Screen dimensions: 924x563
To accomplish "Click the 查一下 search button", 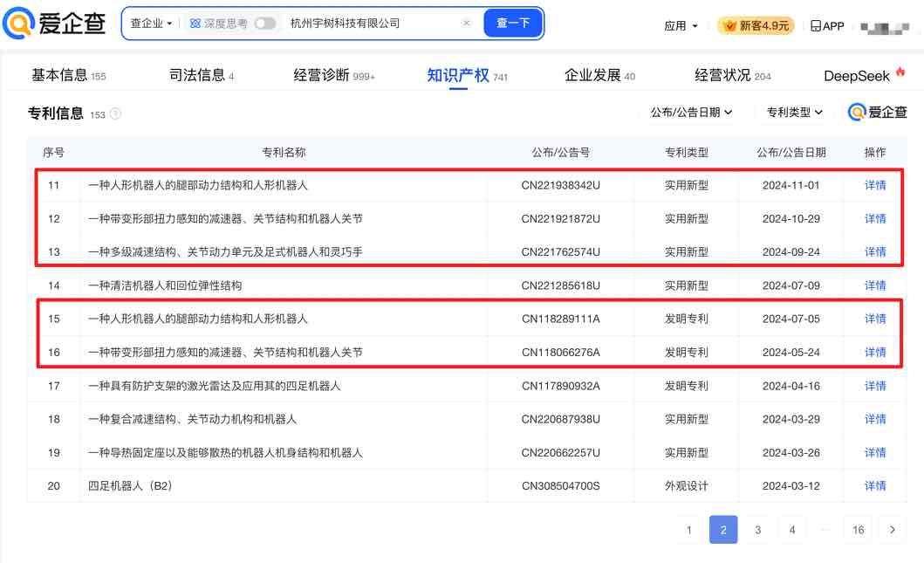I will (x=513, y=23).
